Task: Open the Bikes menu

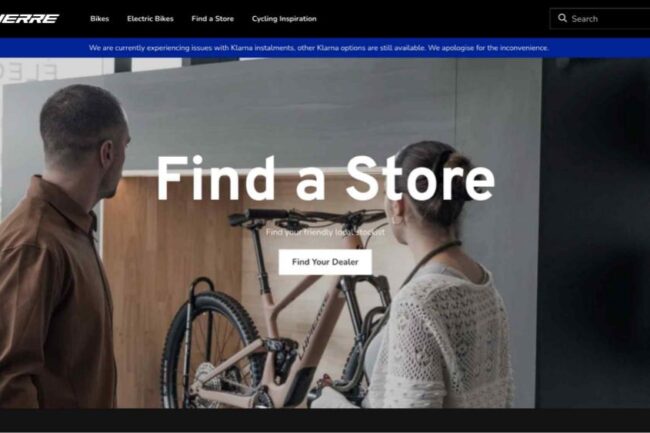Action: click(x=99, y=19)
